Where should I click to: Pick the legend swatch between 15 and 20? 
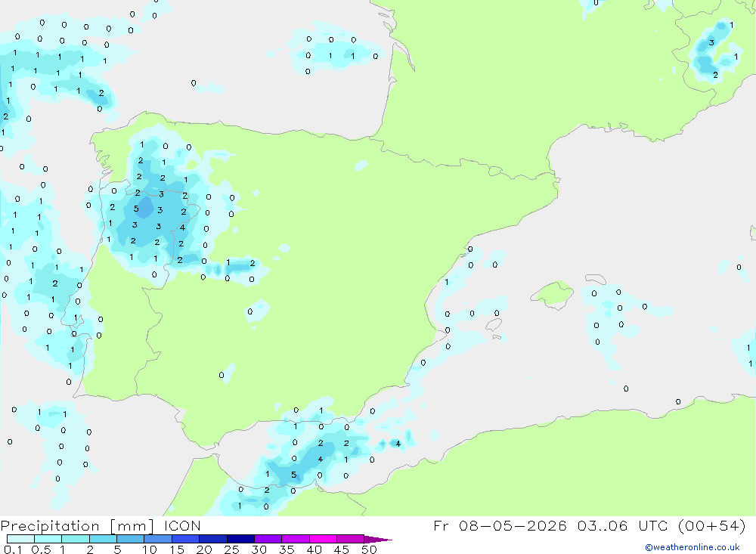click(186, 539)
